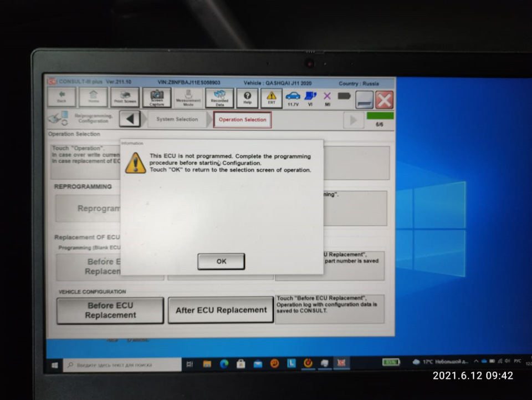The height and width of the screenshot is (400, 532).
Task: Click the CONSULT app icon in the taskbar
Action: [x=341, y=363]
